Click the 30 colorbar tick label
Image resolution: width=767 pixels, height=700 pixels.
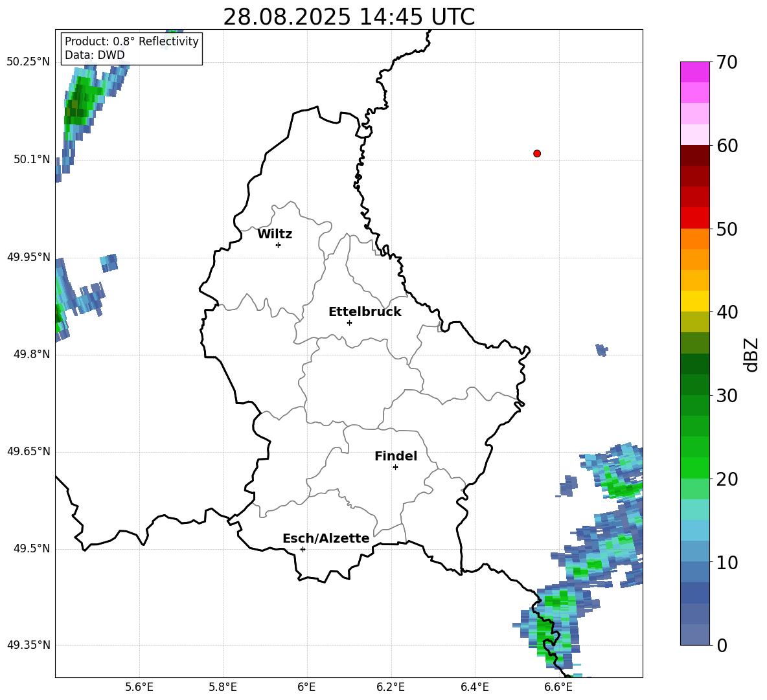point(726,395)
